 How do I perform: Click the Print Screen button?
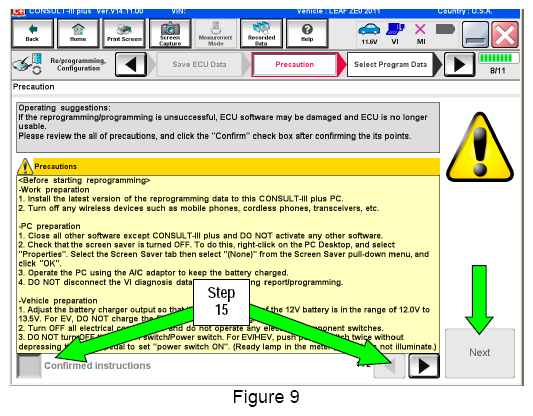point(124,33)
